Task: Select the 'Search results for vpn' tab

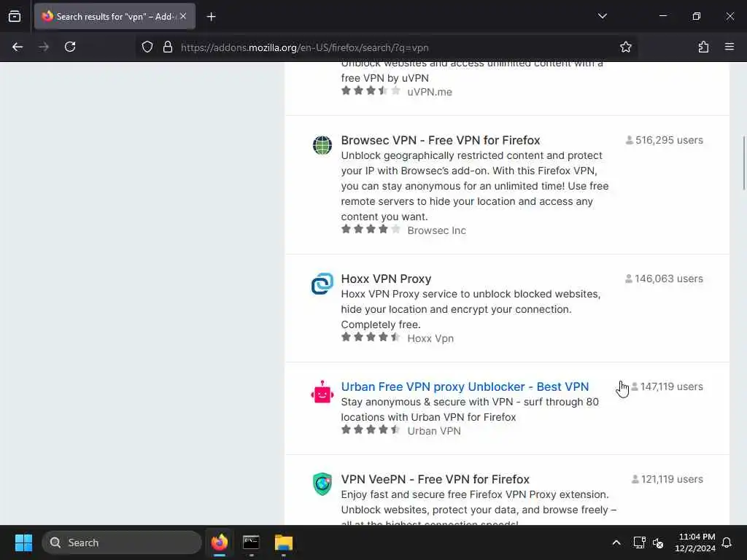Action: [x=115, y=16]
